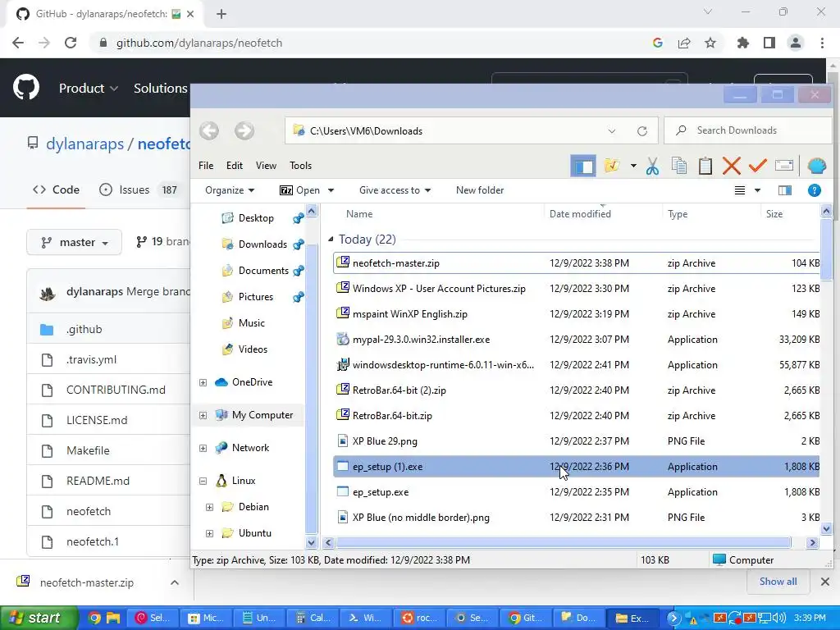
Task: Open the neofetch-master.zip download options chevron
Action: tap(175, 582)
